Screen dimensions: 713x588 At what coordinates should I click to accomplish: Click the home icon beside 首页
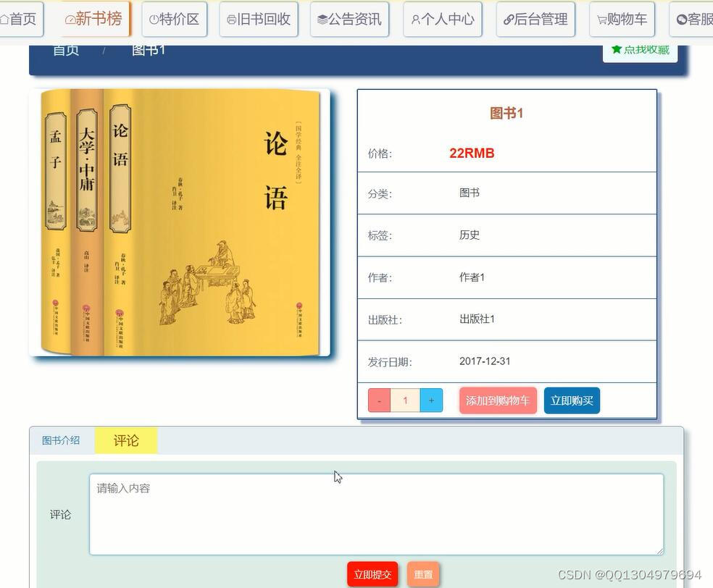pyautogui.click(x=4, y=20)
